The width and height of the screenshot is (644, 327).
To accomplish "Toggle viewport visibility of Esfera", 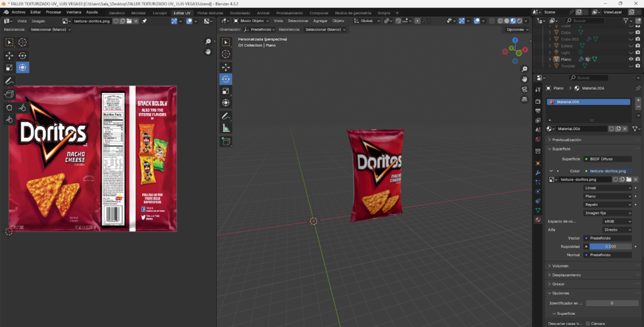I will 631,46.
